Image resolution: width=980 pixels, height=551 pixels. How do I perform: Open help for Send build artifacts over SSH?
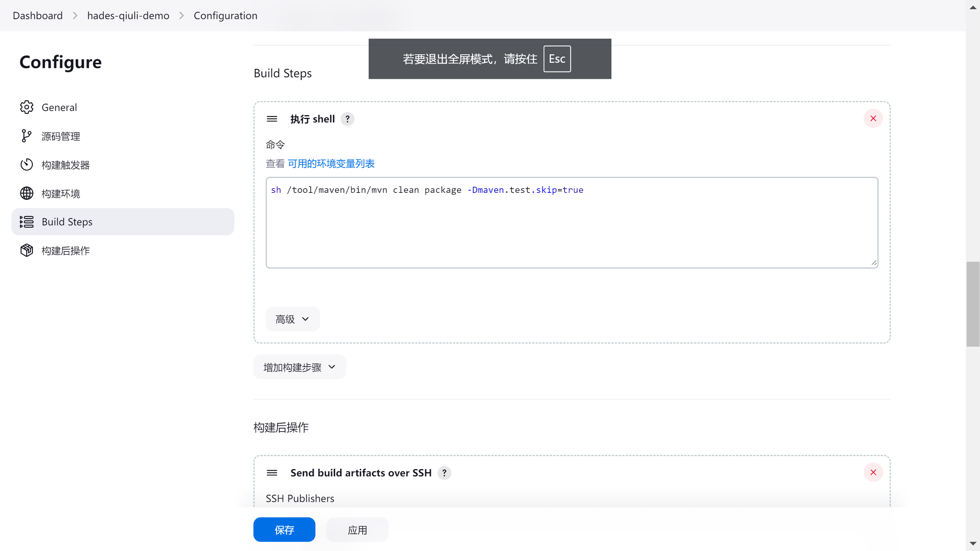click(444, 473)
